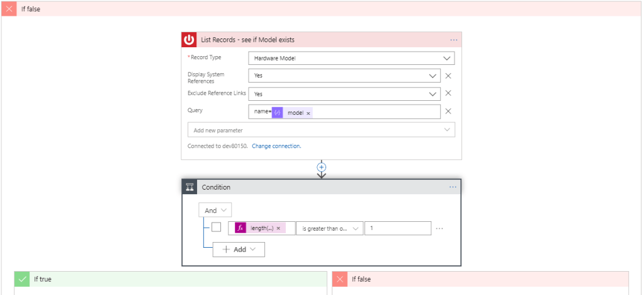This screenshot has height=295, width=644.
Task: Click the red ServiceNow power icon
Action: pyautogui.click(x=189, y=40)
